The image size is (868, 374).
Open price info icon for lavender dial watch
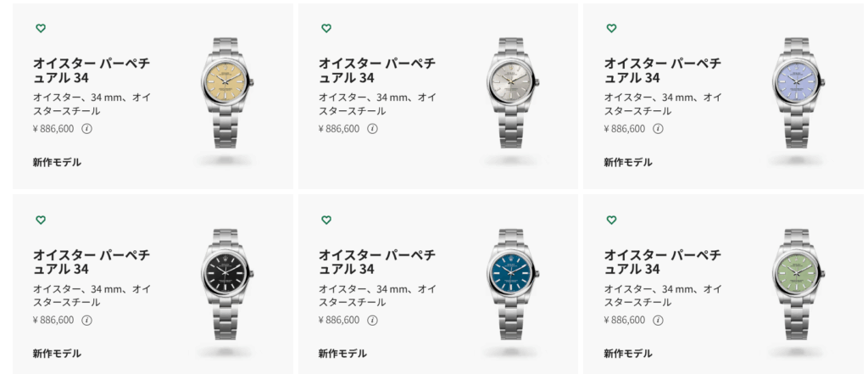(x=658, y=129)
